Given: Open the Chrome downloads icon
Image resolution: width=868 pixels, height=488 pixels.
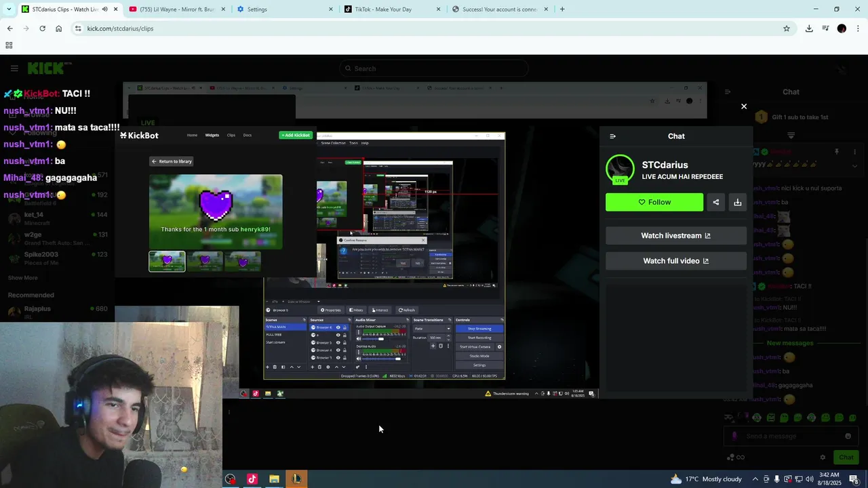Looking at the screenshot, I should 809,28.
